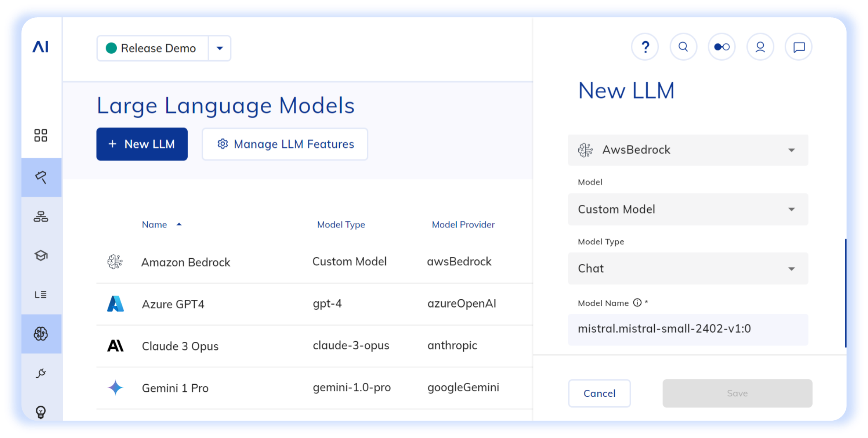Click the AI logo in the sidebar
The width and height of the screenshot is (868, 438).
[x=40, y=47]
